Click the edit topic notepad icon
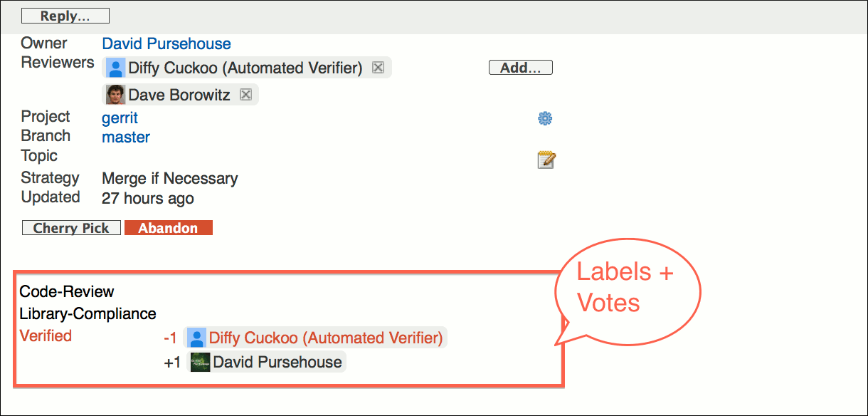 click(545, 159)
